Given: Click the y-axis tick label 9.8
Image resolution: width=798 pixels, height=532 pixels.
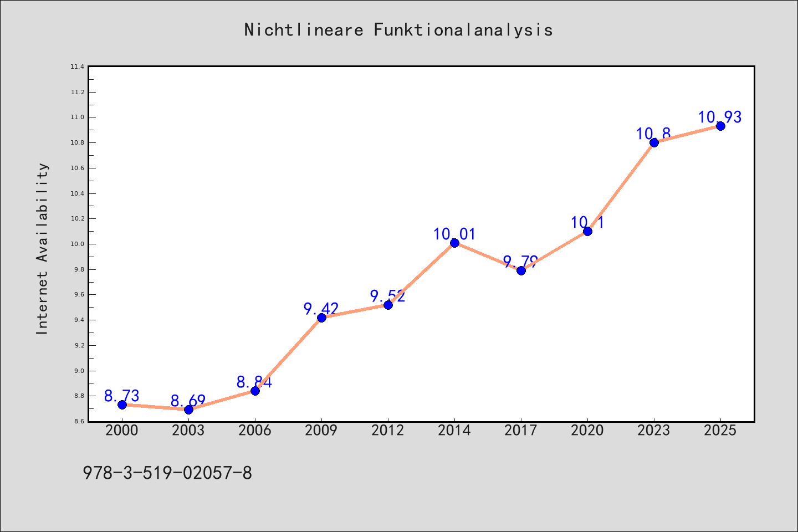Looking at the screenshot, I should click(79, 270).
